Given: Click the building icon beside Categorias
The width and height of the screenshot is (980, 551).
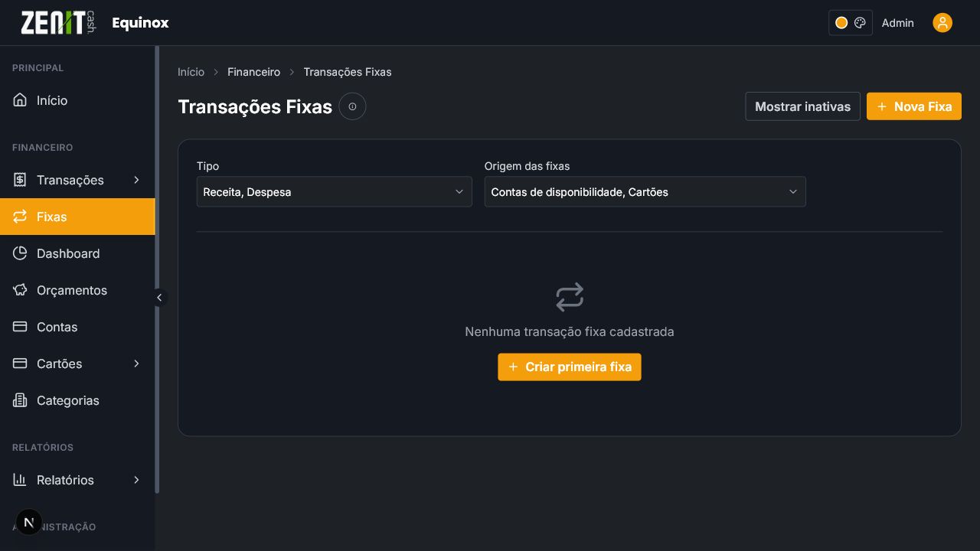Looking at the screenshot, I should coord(20,400).
